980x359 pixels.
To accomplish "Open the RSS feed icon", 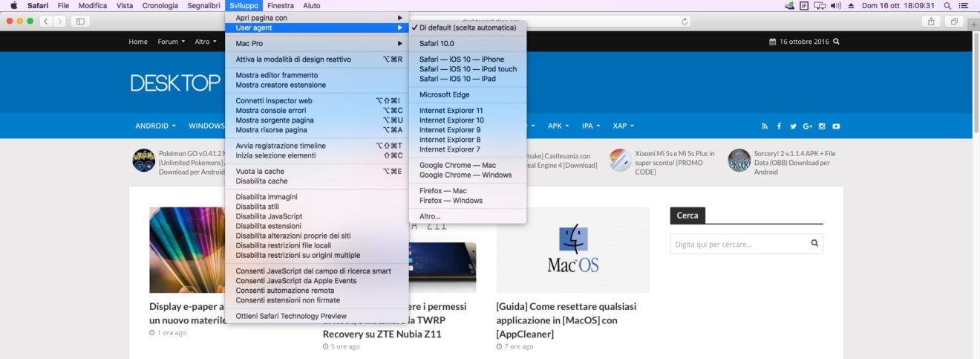I will (765, 126).
